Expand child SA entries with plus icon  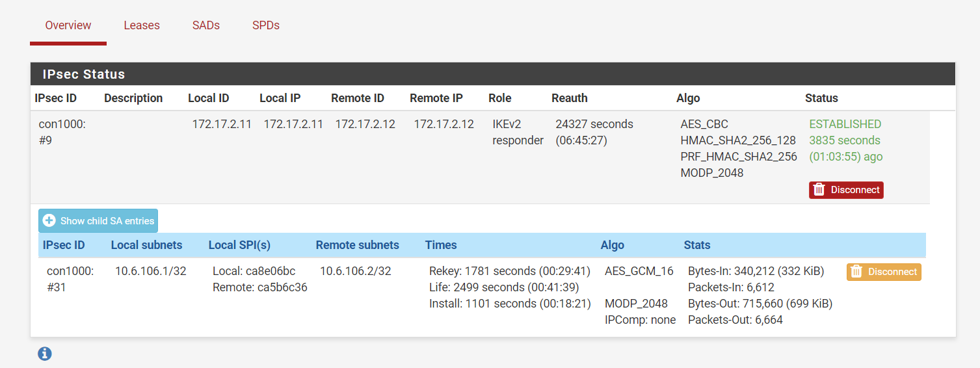(x=49, y=221)
